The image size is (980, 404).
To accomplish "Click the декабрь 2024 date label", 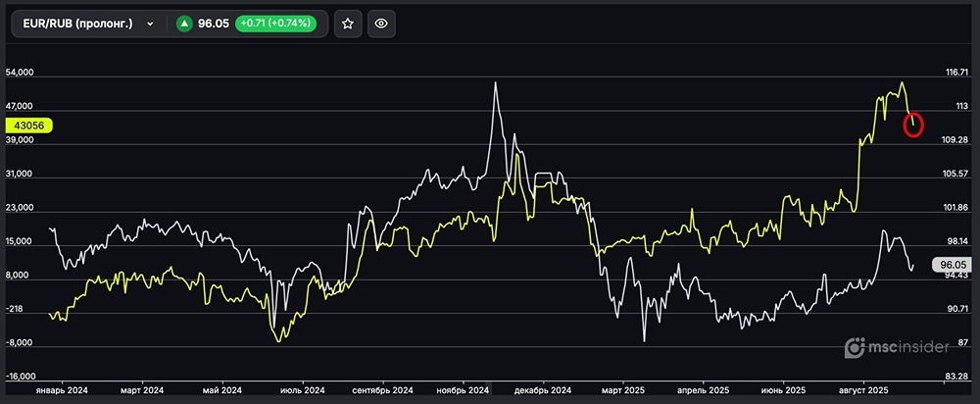I will [543, 390].
